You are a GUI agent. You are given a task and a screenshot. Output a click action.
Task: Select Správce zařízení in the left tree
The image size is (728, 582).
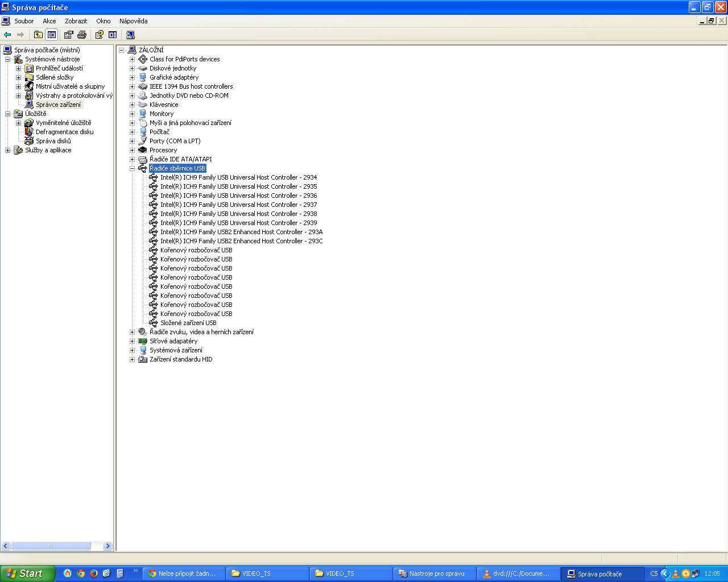[x=58, y=105]
